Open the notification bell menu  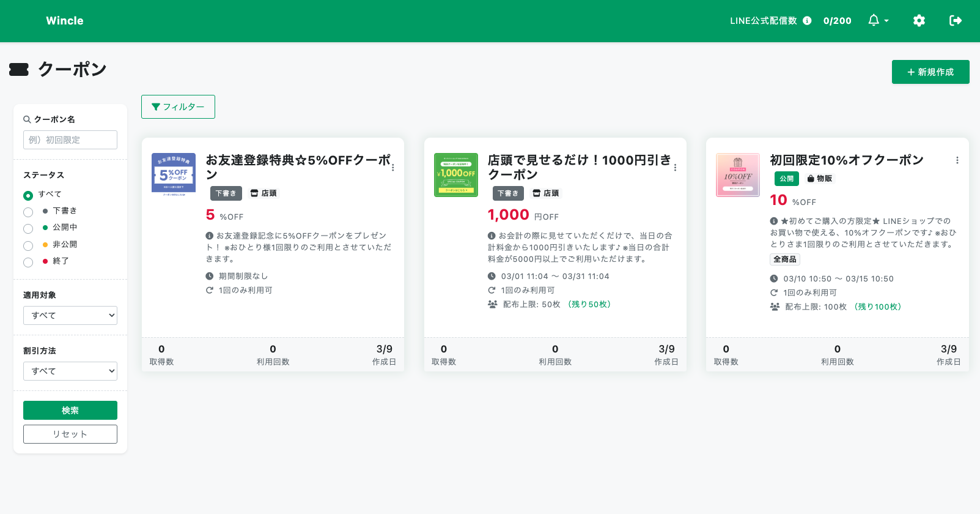point(878,21)
